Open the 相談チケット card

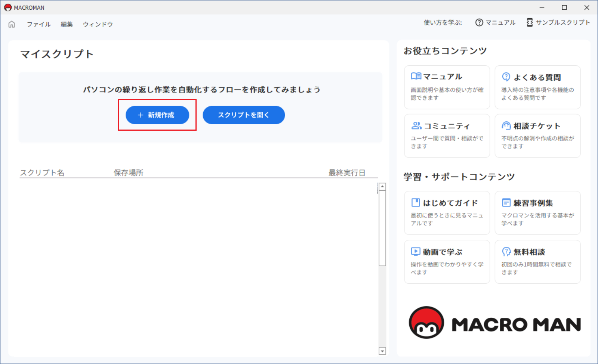coord(537,136)
